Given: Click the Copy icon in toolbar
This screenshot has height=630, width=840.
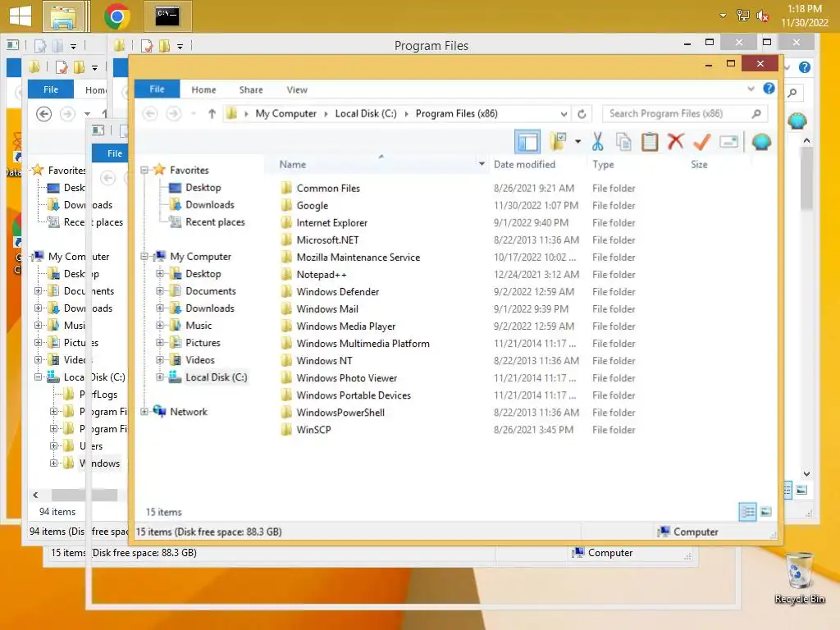Looking at the screenshot, I should coord(623,142).
